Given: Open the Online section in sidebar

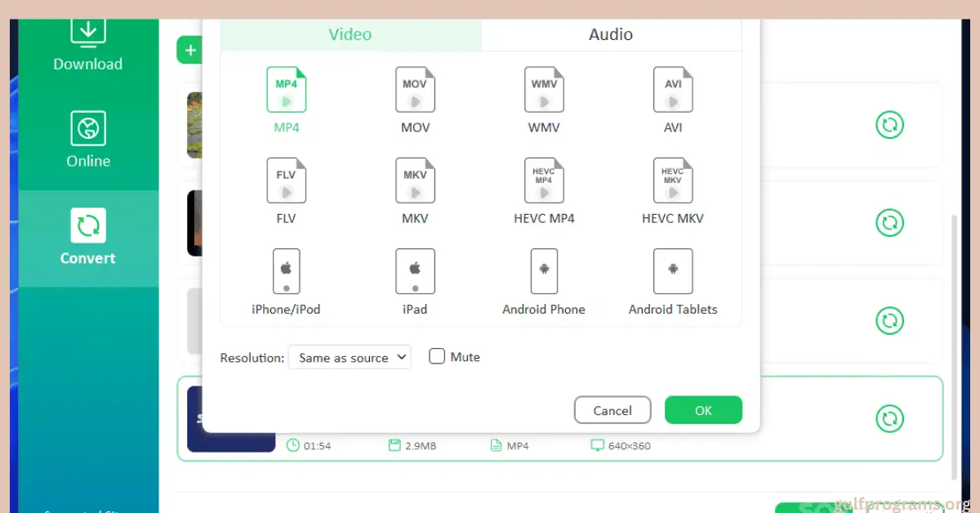Looking at the screenshot, I should pyautogui.click(x=88, y=140).
